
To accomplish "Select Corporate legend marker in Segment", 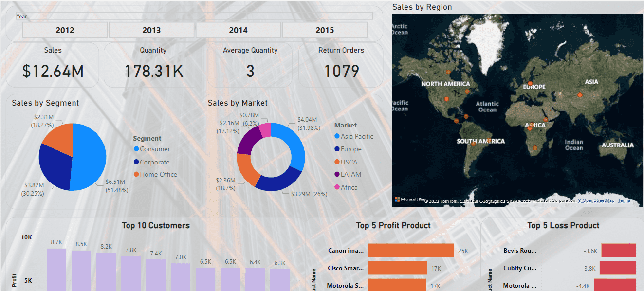I will coord(136,163).
